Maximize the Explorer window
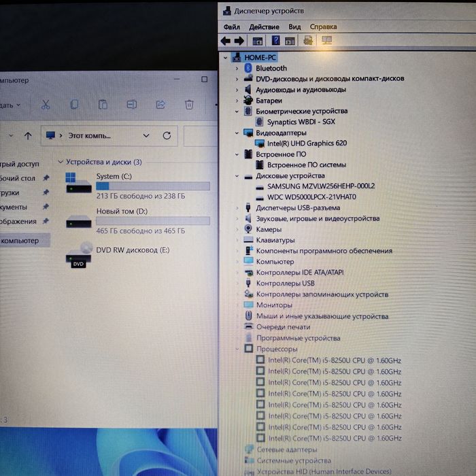The image size is (476, 476). 204,80
